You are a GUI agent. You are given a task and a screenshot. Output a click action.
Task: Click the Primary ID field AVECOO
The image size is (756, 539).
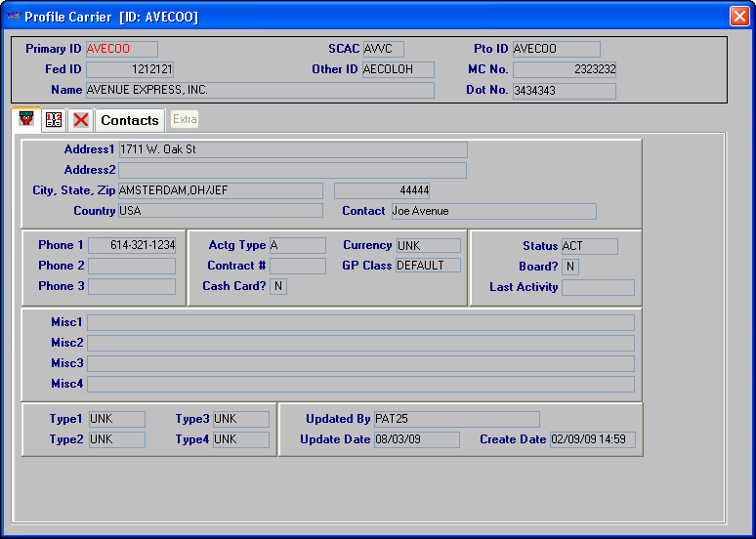[x=121, y=49]
